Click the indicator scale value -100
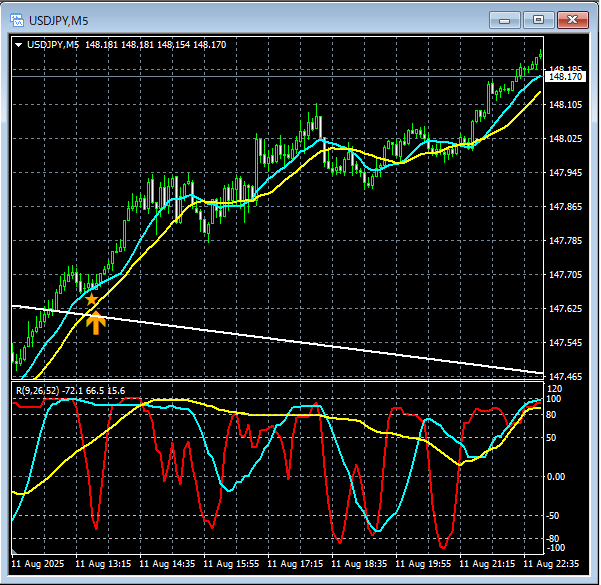This screenshot has width=601, height=585. tap(555, 547)
